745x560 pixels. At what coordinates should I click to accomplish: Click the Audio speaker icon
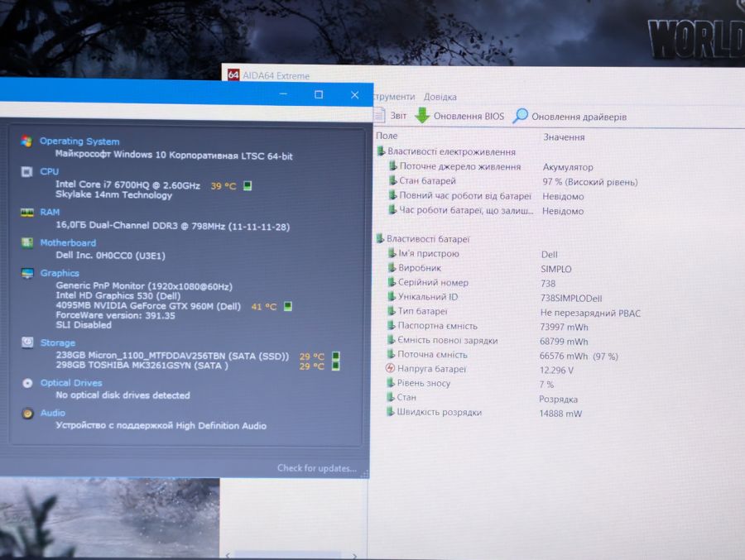[x=27, y=414]
